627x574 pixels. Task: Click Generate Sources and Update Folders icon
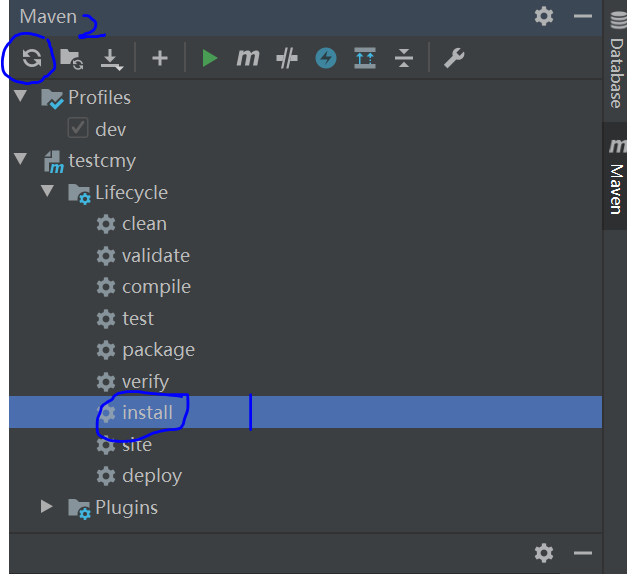point(72,59)
